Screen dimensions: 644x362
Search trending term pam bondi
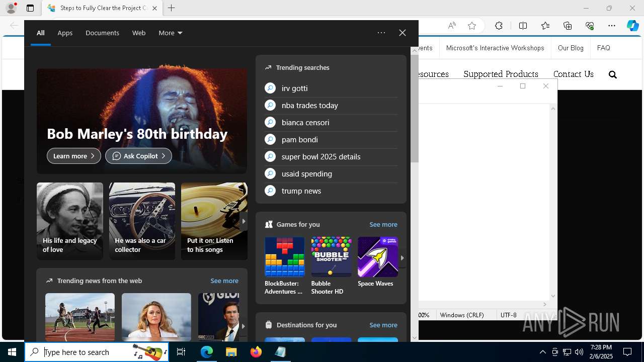[x=331, y=139]
